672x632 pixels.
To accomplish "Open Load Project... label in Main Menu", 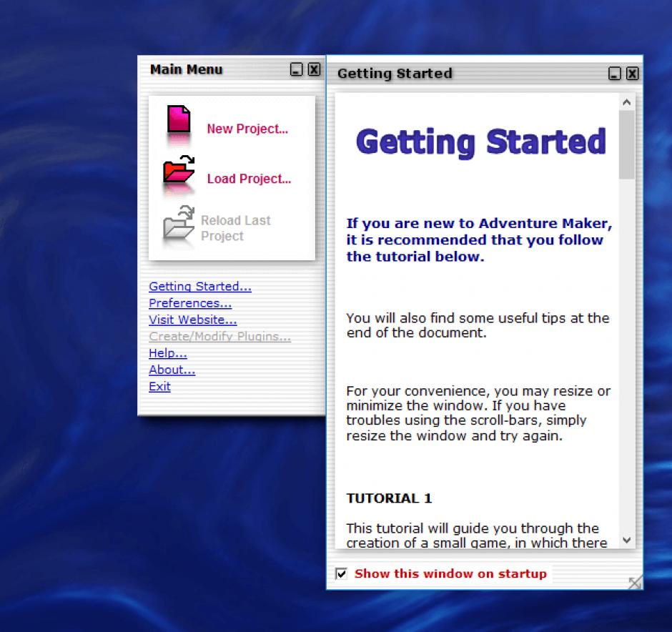I will 249,179.
